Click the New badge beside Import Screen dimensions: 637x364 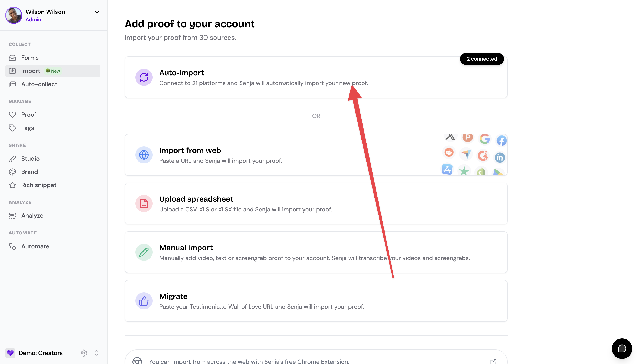click(53, 71)
